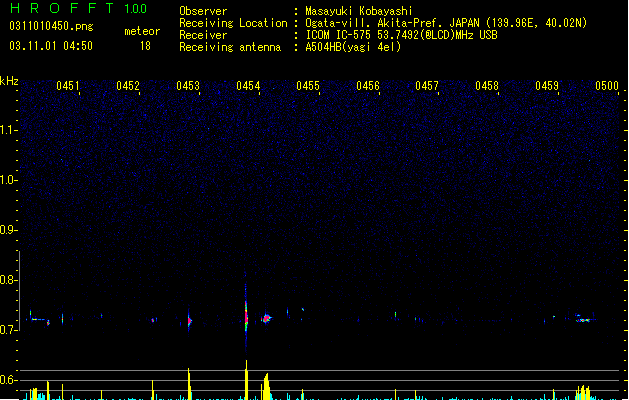This screenshot has height=400, width=629.
Task: Click the observer name Masayuki Kobayashi
Action: pyautogui.click(x=359, y=11)
